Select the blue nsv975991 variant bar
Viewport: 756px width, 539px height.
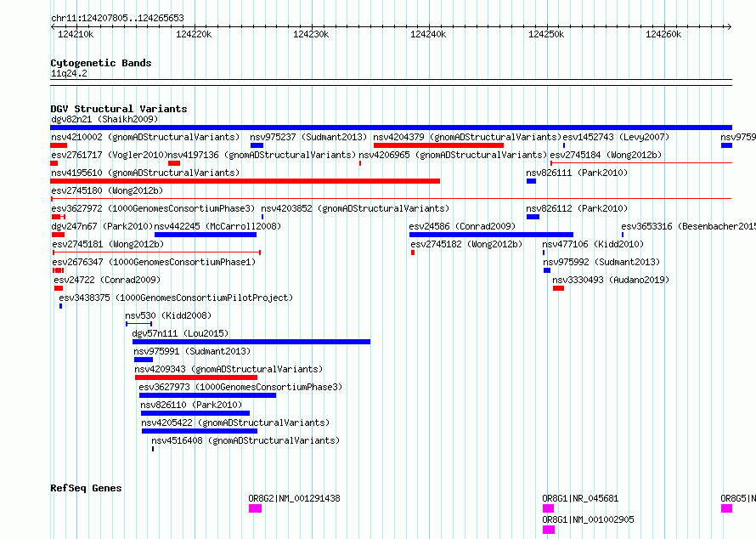pos(144,360)
